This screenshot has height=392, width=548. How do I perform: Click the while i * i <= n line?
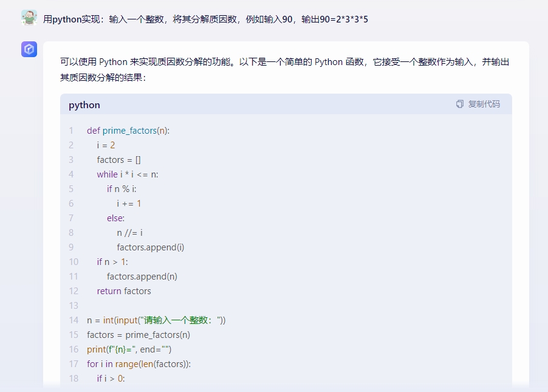128,174
